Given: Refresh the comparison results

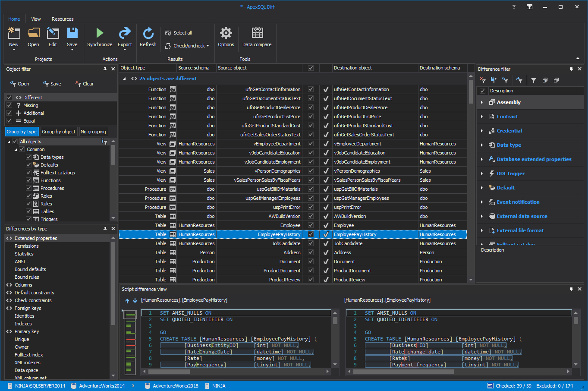Looking at the screenshot, I should pyautogui.click(x=148, y=38).
